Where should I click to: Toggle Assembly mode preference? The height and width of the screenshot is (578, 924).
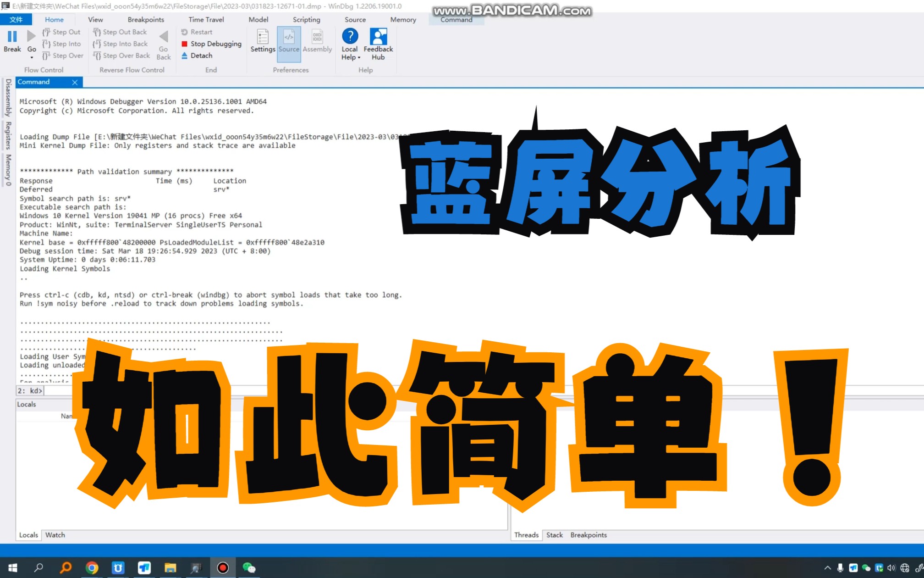click(317, 41)
